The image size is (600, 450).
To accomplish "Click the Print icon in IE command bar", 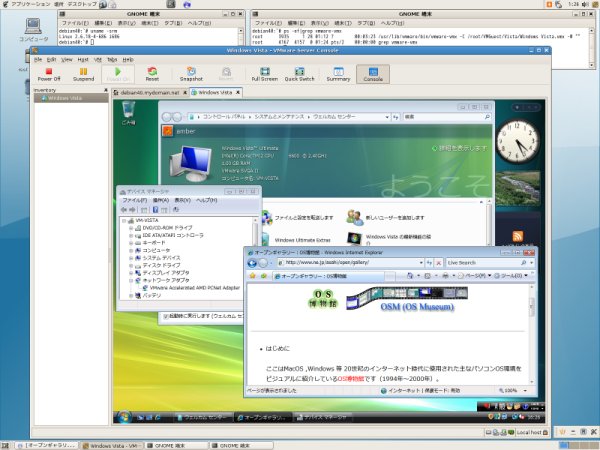I will tap(445, 276).
